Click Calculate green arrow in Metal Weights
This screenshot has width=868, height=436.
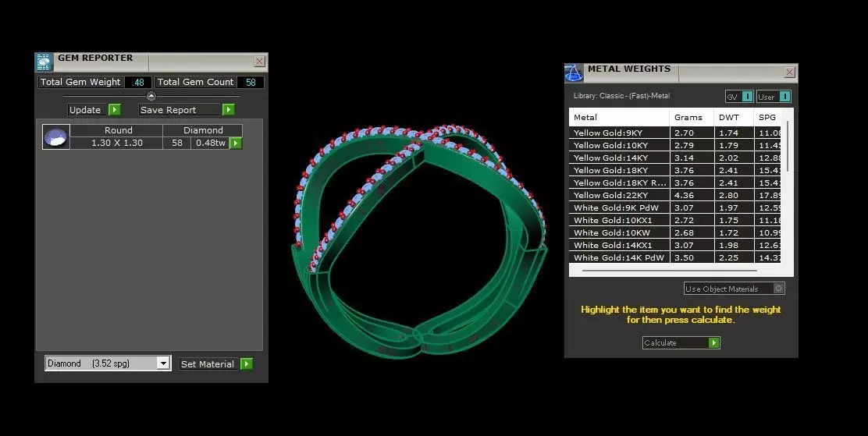(x=714, y=342)
